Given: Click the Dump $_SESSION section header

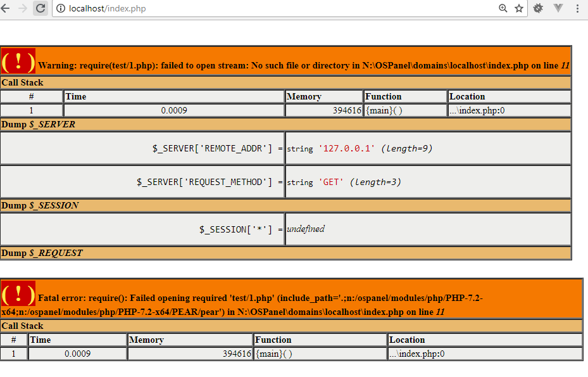Looking at the screenshot, I should point(40,205).
